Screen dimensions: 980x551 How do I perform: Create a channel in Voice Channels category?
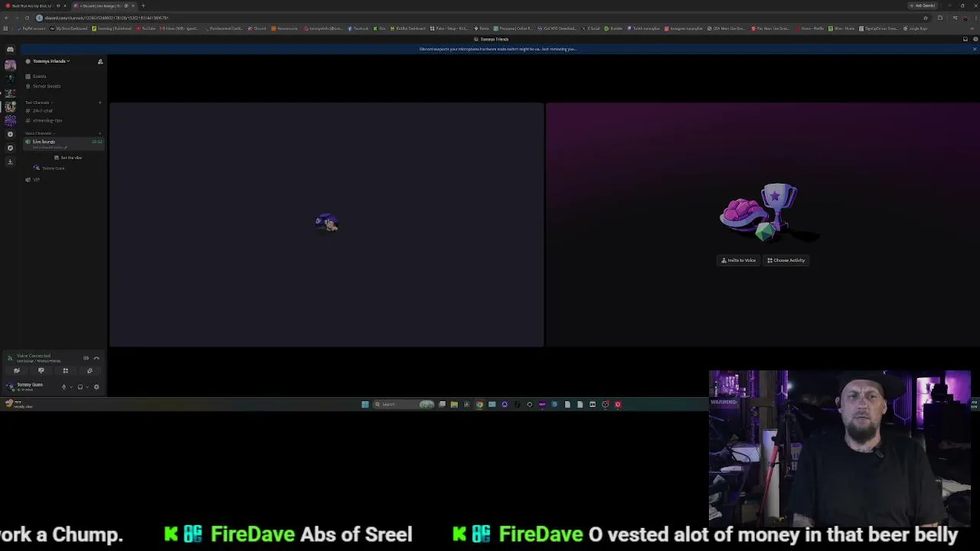pyautogui.click(x=100, y=133)
